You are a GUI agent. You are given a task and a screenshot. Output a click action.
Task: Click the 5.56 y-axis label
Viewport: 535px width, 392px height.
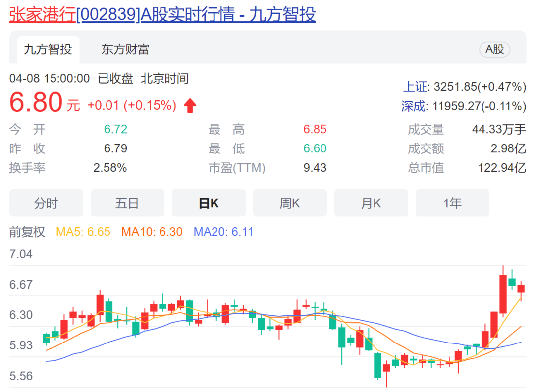21,376
